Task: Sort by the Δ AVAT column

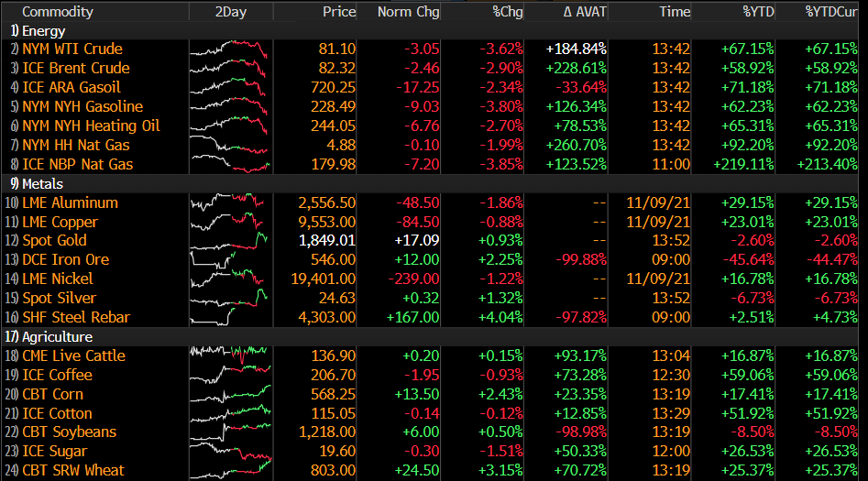Action: point(585,12)
